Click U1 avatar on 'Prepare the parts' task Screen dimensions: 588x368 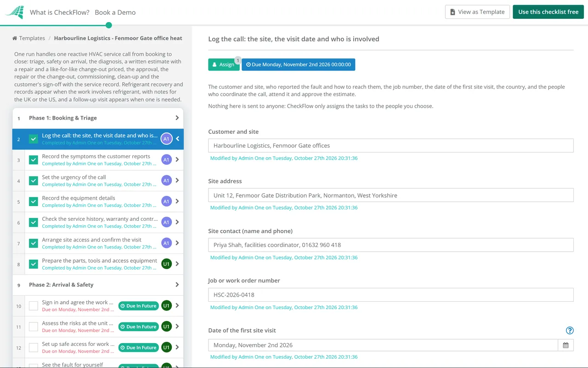click(166, 264)
